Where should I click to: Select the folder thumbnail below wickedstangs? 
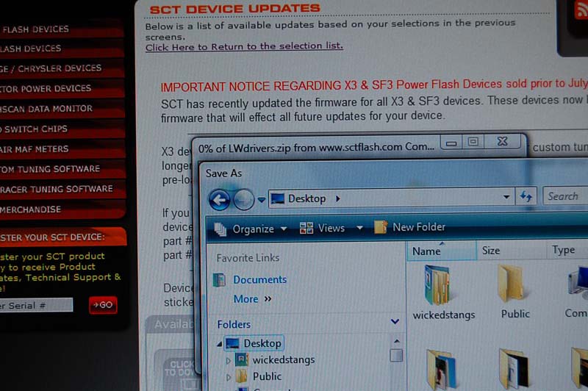pyautogui.click(x=442, y=369)
